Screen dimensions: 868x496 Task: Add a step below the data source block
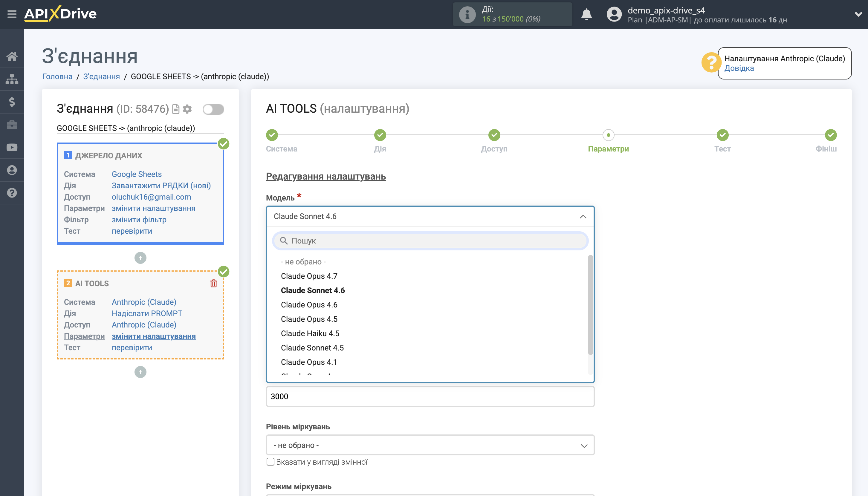click(140, 258)
